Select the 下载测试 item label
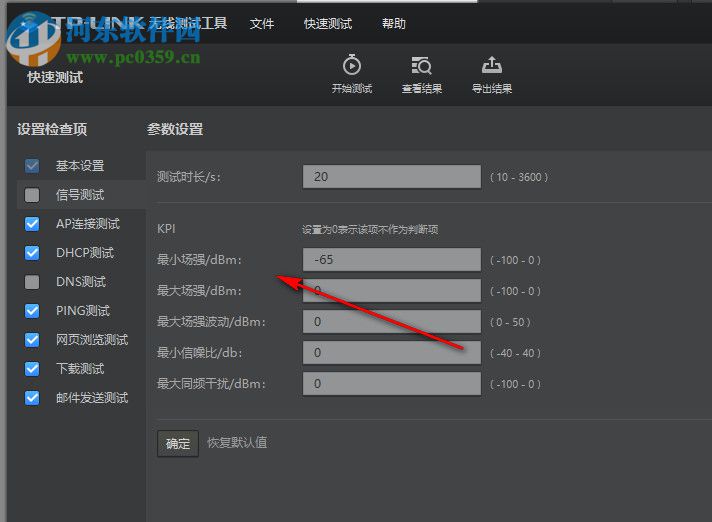 pyautogui.click(x=80, y=369)
